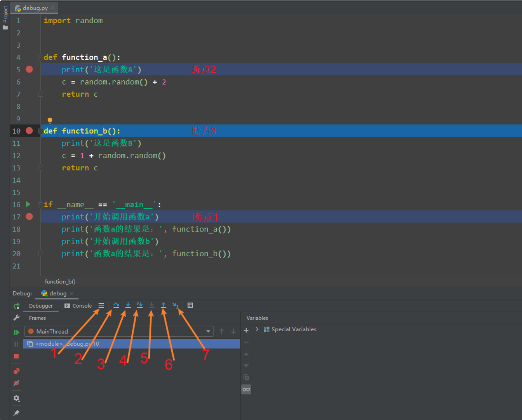Move watch down with the down triangle
The height and width of the screenshot is (420, 522).
246,366
